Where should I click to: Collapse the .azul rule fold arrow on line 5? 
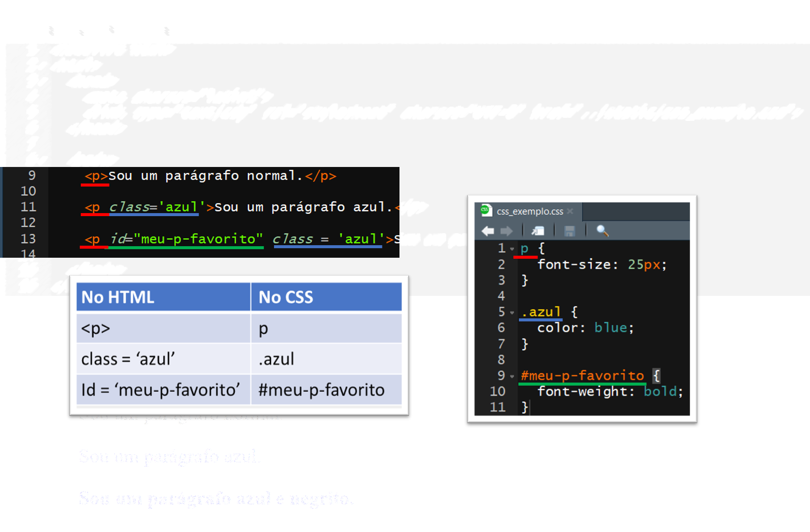click(x=511, y=311)
